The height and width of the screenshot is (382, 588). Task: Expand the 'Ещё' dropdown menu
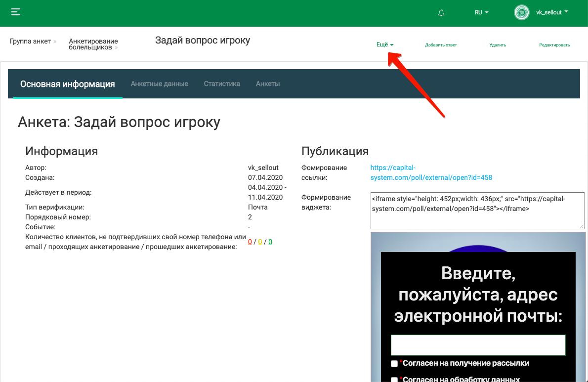(x=385, y=44)
